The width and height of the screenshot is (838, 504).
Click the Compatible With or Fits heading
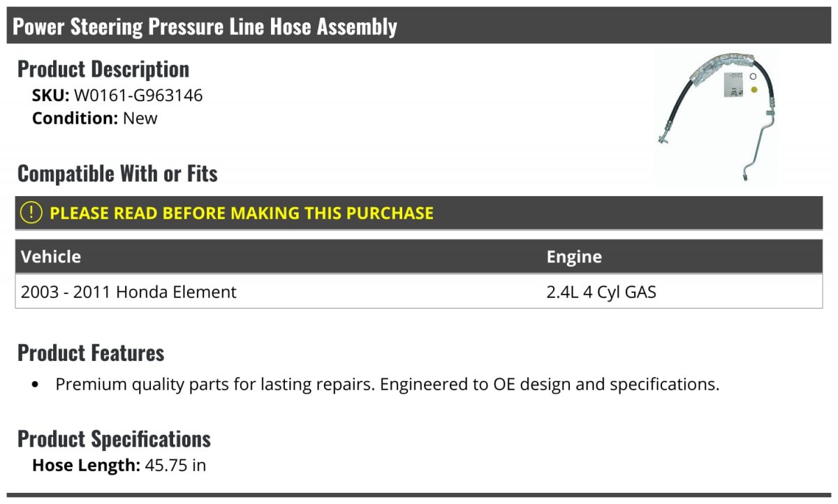(x=117, y=173)
